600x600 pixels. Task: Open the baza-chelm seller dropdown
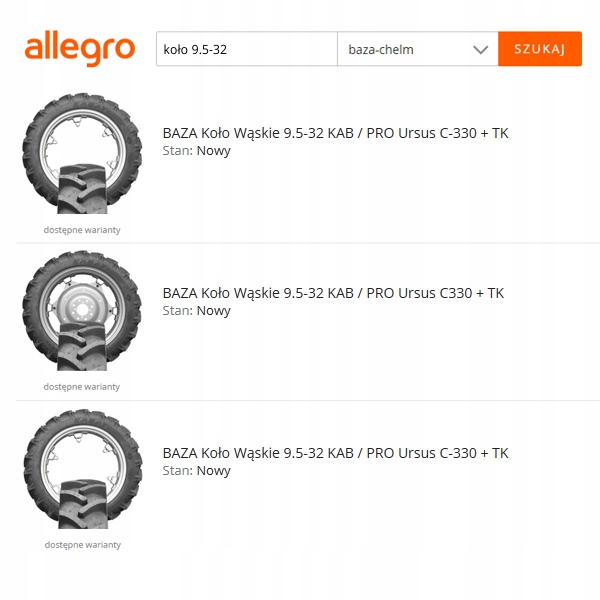point(418,49)
